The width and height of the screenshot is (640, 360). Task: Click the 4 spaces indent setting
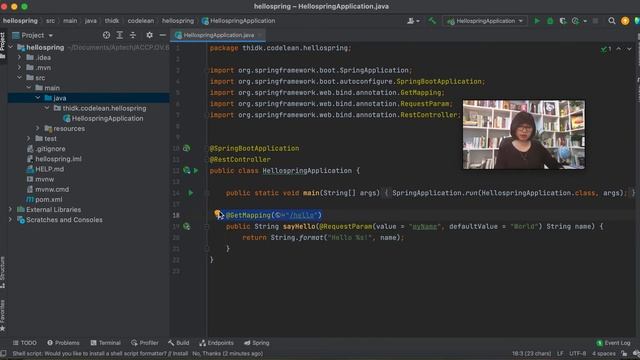tap(603, 353)
